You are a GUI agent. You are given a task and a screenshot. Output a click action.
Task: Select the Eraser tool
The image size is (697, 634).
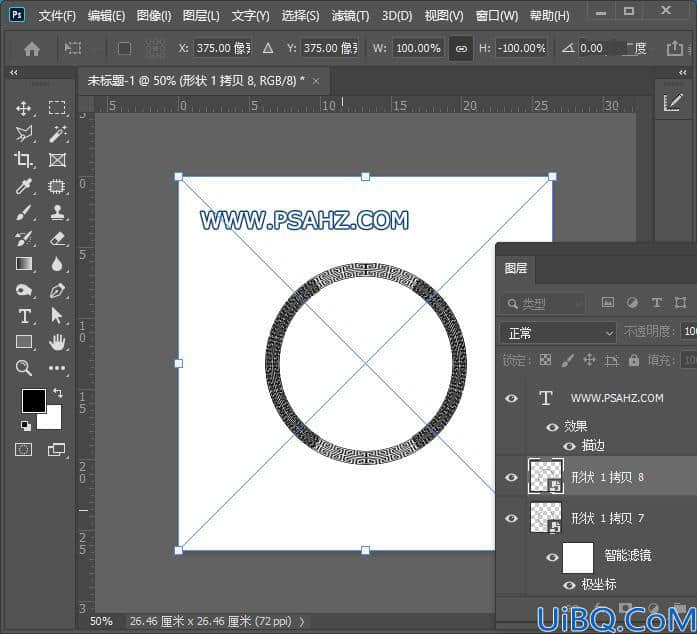[x=58, y=239]
